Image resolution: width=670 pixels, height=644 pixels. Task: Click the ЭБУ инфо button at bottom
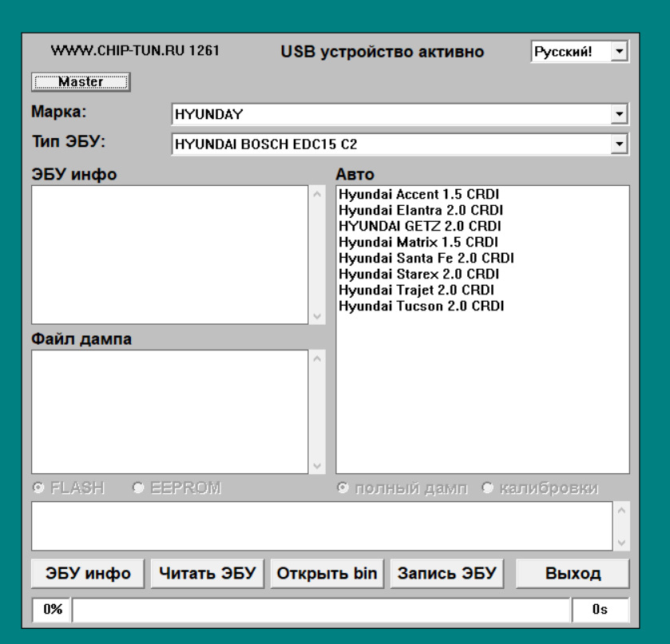pyautogui.click(x=88, y=574)
